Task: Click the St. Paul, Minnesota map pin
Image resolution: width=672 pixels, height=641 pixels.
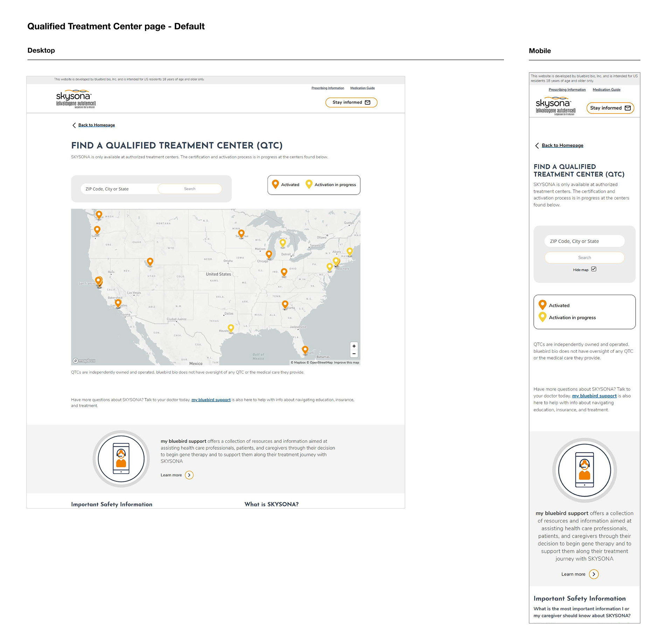Action: click(241, 233)
